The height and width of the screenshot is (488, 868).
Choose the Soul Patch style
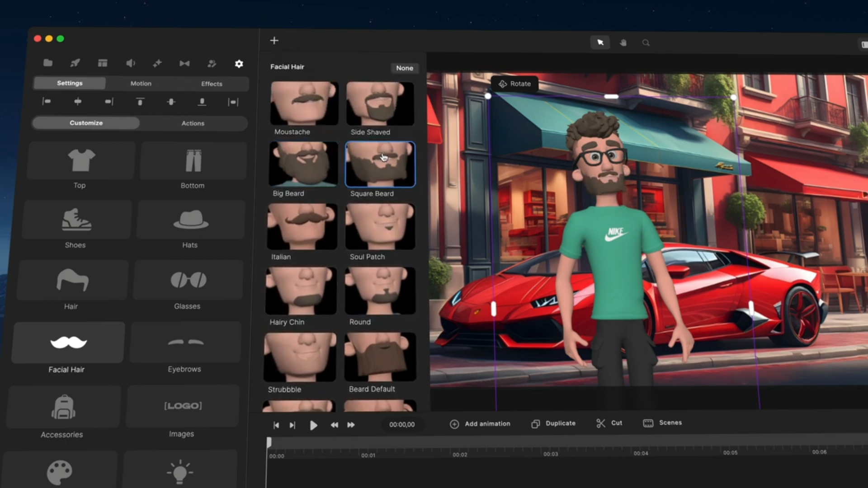point(380,226)
